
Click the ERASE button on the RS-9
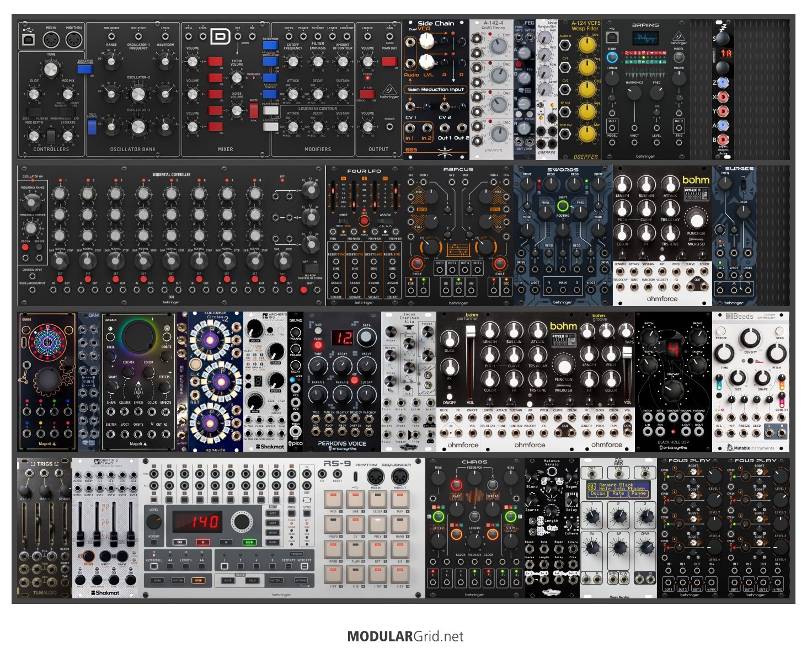[x=273, y=533]
